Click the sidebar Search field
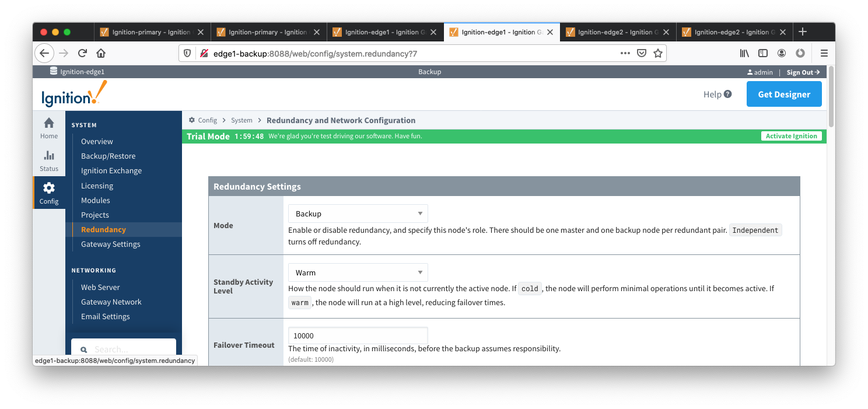This screenshot has height=409, width=868. [124, 349]
